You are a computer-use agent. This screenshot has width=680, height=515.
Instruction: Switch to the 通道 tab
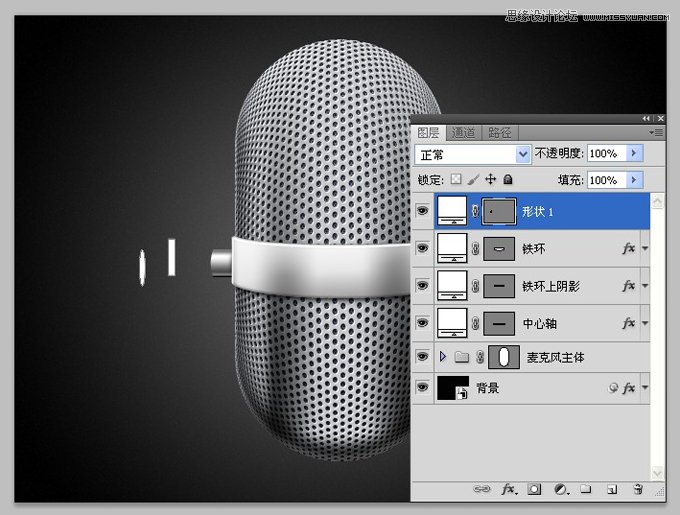click(464, 133)
